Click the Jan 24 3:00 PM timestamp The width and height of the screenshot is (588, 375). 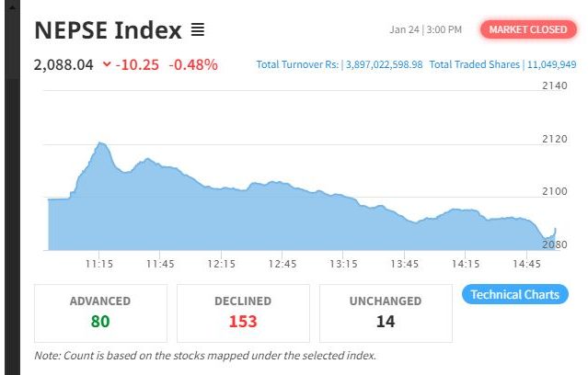pyautogui.click(x=425, y=30)
